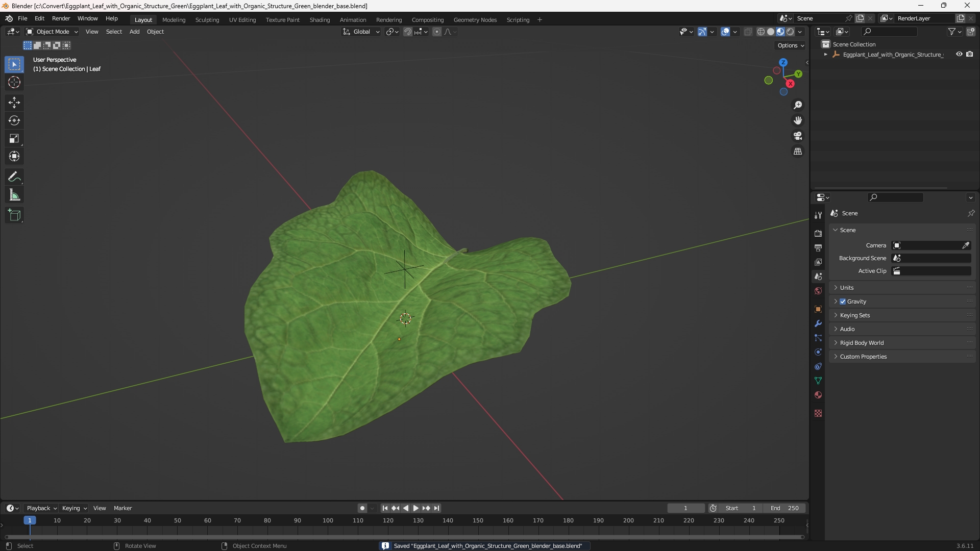The image size is (980, 551).
Task: Click the viewport zoom magnifier icon
Action: (x=798, y=105)
